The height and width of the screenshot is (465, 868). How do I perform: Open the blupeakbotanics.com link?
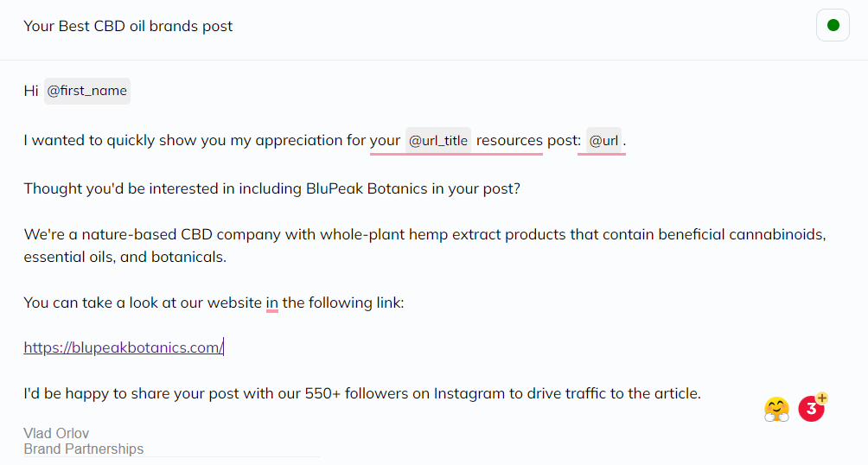[x=124, y=347]
